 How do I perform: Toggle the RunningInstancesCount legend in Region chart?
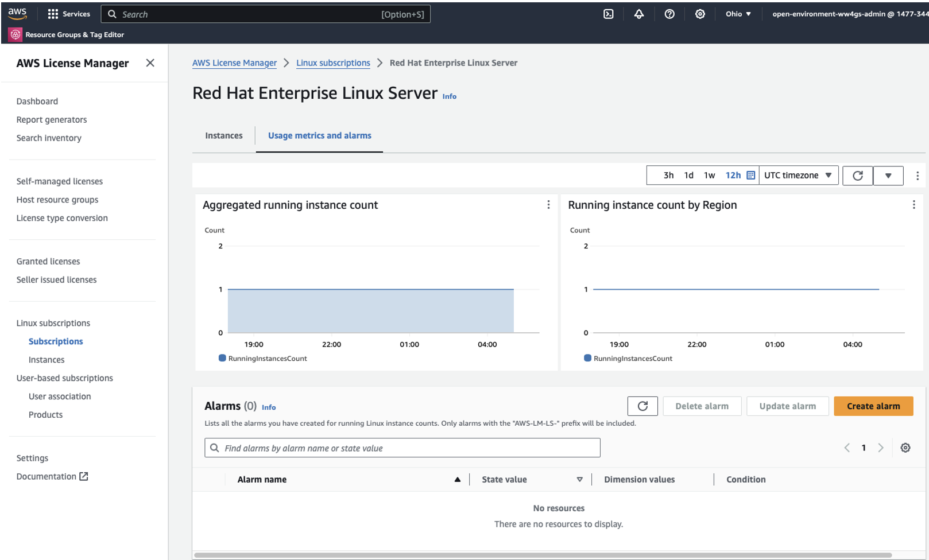coord(628,359)
